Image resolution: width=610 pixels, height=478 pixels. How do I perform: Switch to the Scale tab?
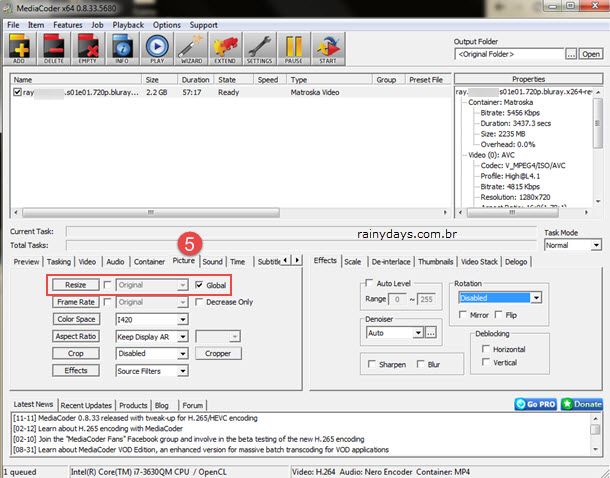point(352,262)
